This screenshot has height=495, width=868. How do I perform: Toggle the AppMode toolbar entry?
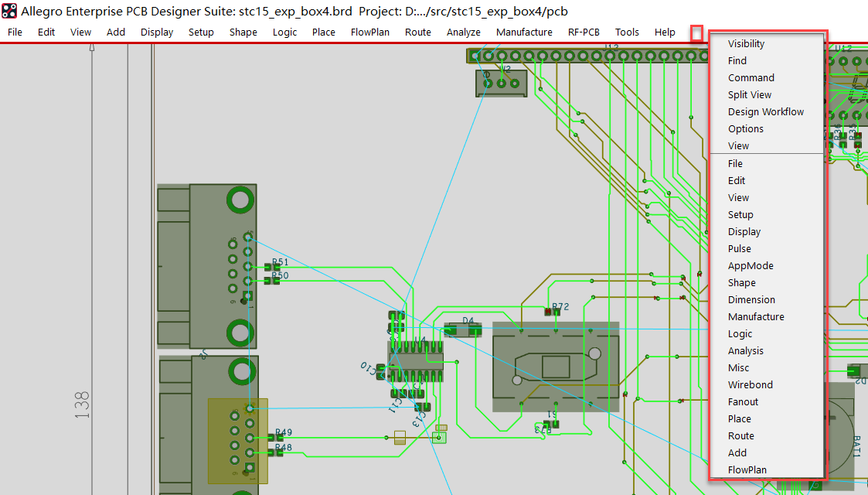coord(750,266)
